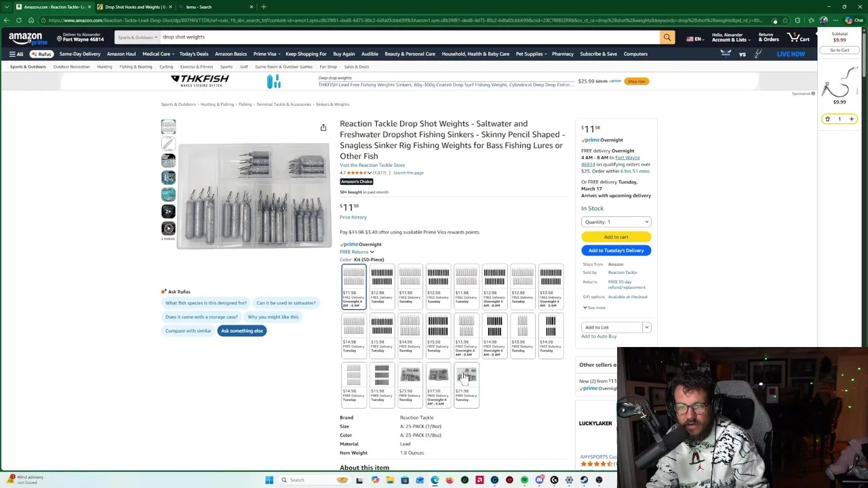Click the Rufus button in navigation
This screenshot has width=868, height=488.
[x=42, y=54]
